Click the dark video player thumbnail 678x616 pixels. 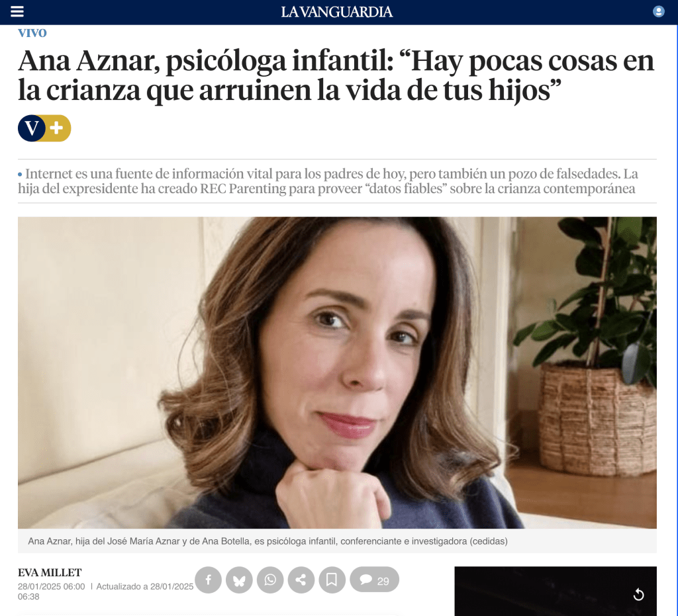(556, 591)
